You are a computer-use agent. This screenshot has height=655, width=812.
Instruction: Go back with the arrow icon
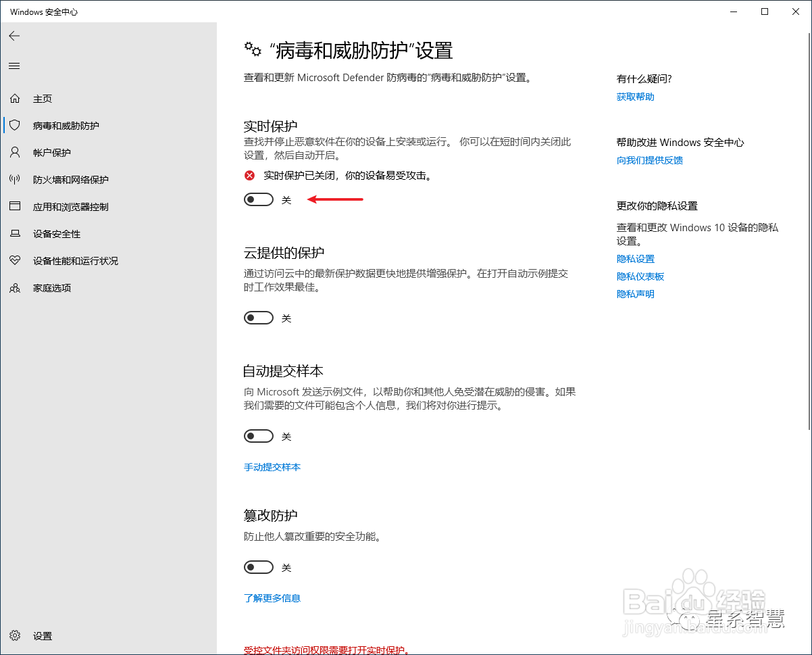(x=14, y=36)
